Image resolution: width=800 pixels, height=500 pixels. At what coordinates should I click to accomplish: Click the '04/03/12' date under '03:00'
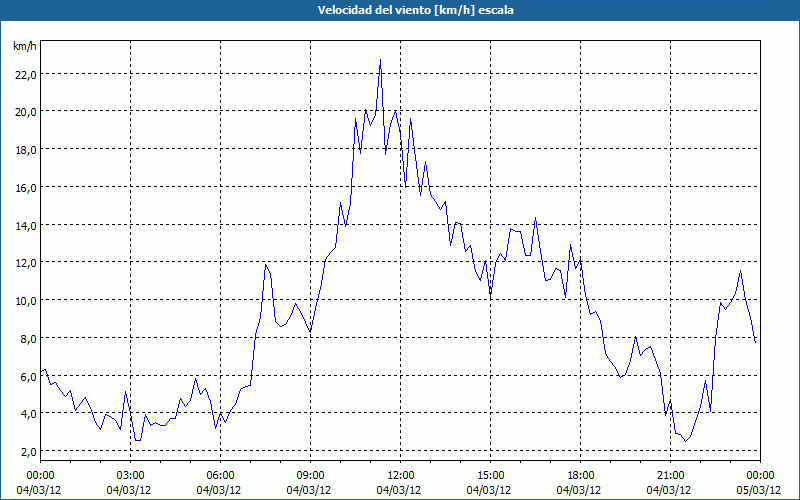(129, 490)
